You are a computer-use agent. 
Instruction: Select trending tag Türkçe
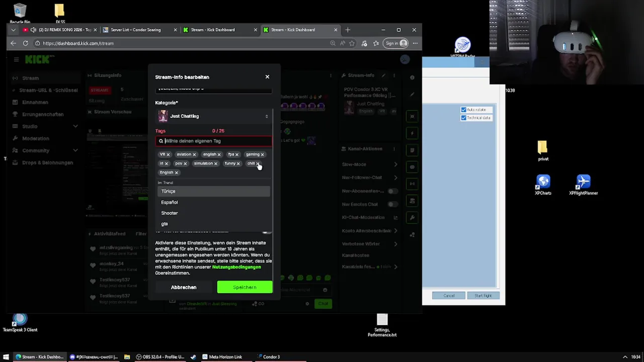click(213, 191)
